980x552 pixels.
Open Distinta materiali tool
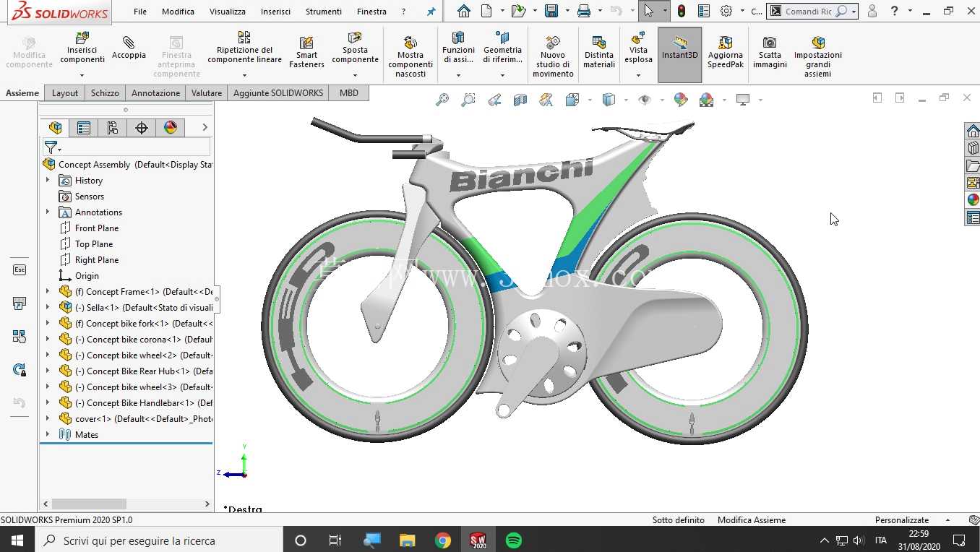(598, 53)
